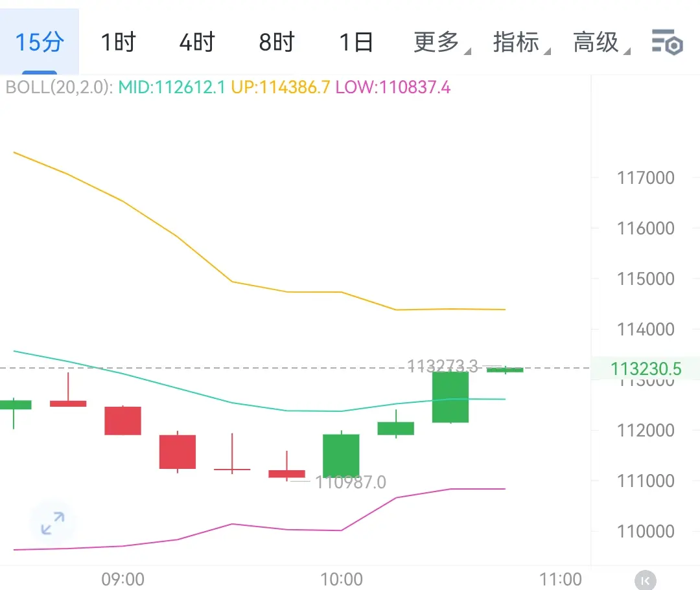The image size is (700, 590).
Task: Click the low price marker 110987.0
Action: click(350, 482)
